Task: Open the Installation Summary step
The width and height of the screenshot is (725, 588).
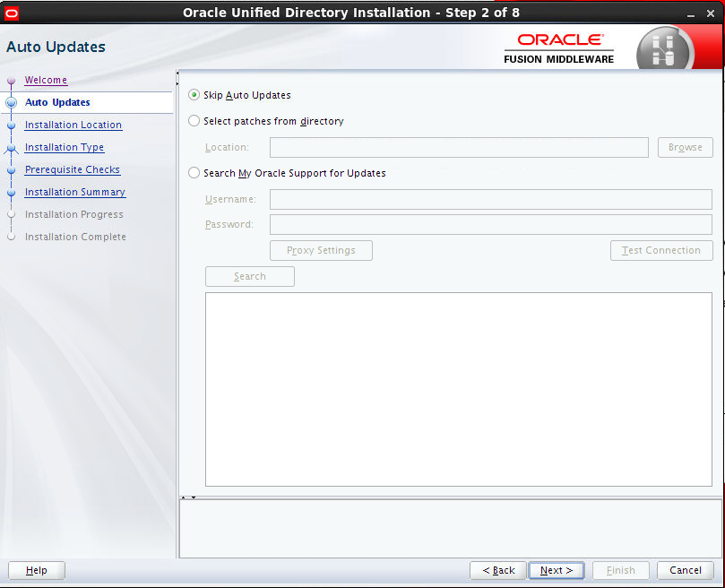Action: coord(75,192)
